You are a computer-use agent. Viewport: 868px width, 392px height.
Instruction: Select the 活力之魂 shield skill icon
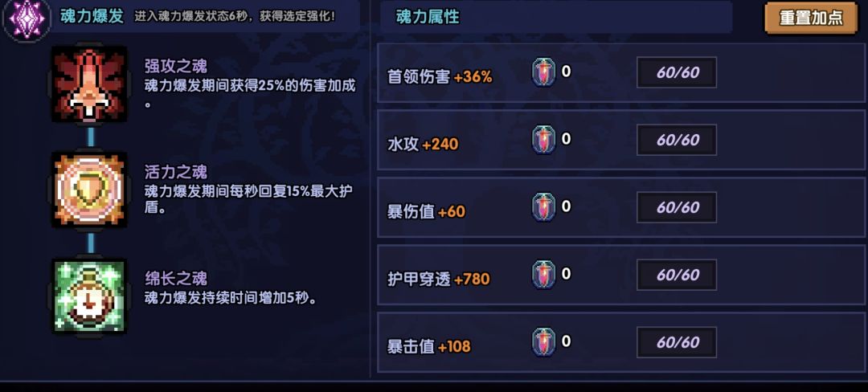point(89,190)
